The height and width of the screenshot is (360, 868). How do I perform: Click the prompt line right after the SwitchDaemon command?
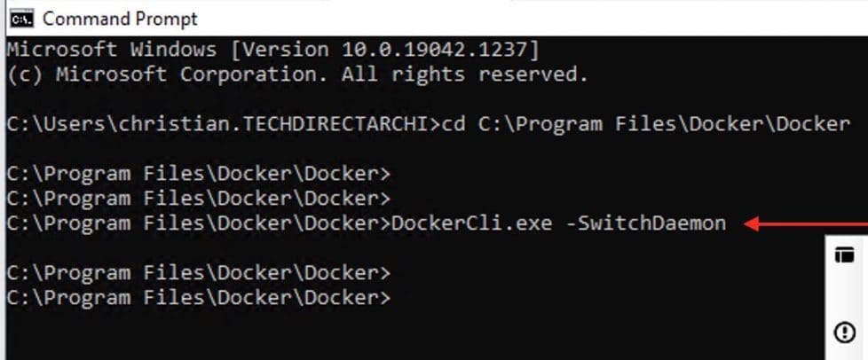(198, 271)
